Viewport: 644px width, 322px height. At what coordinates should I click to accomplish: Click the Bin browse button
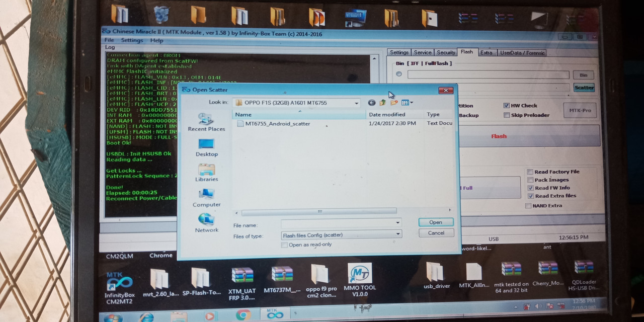(x=583, y=75)
